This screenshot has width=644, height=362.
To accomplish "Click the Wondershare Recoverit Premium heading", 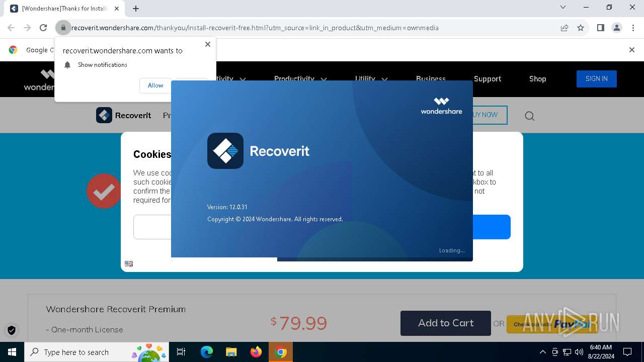I will click(116, 309).
